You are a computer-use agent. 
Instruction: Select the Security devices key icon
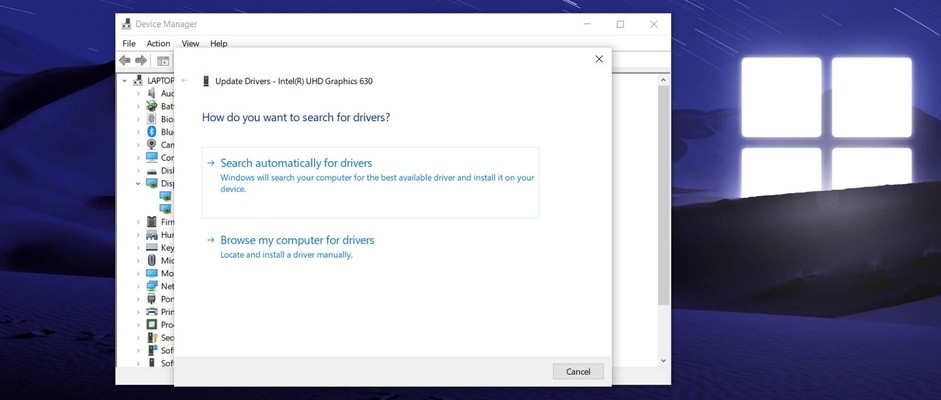tap(151, 338)
